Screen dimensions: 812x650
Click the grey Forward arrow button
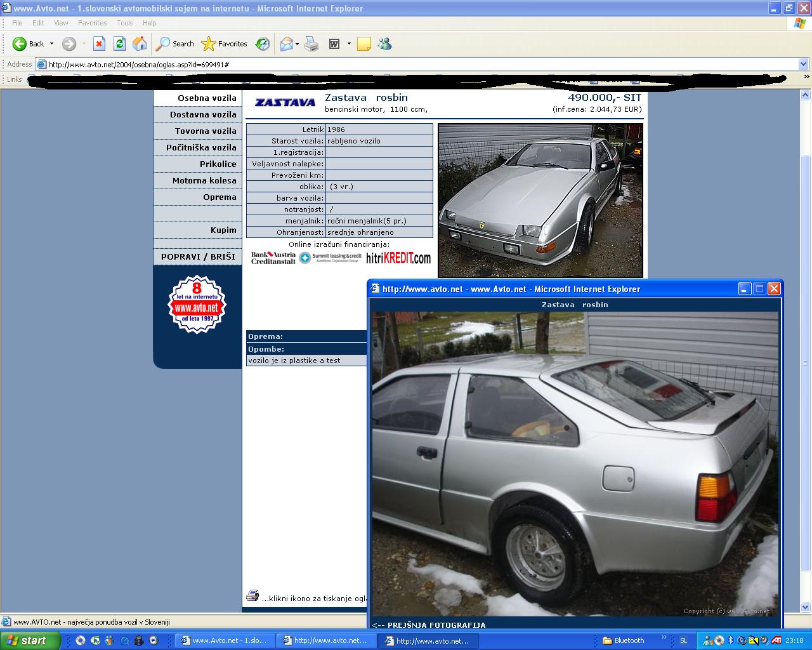pos(69,44)
